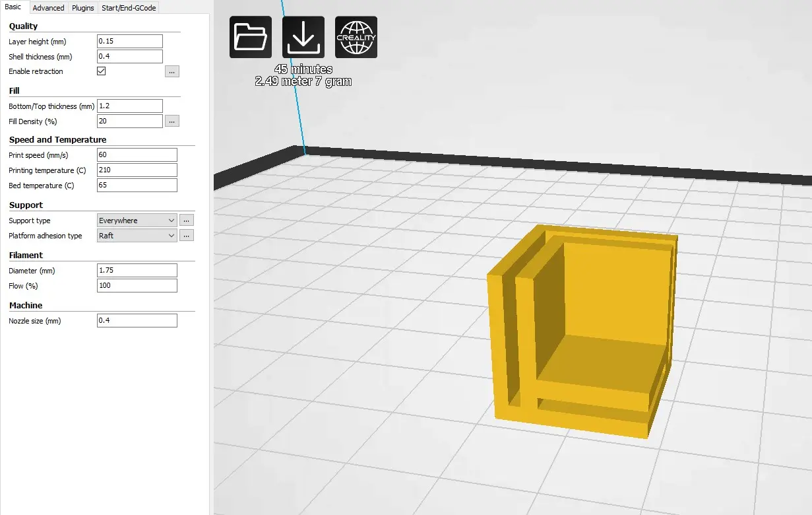Click the Bed temperature input field
Screen dimensions: 812x515
[x=137, y=185]
